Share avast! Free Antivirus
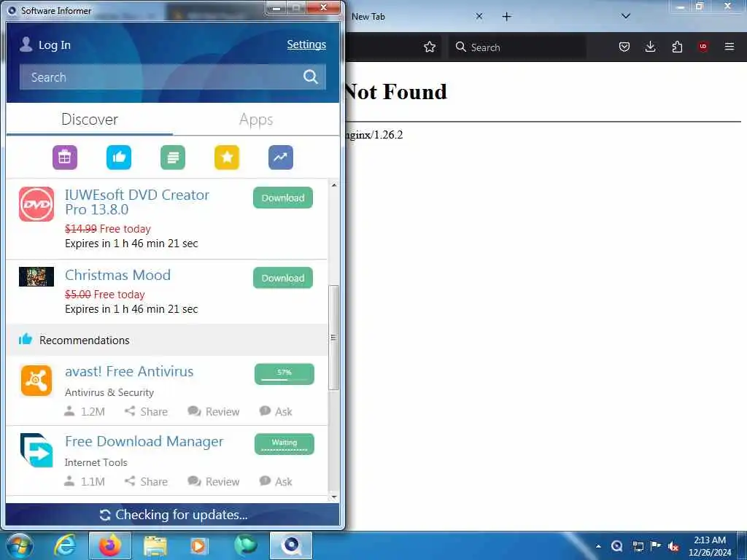This screenshot has height=560, width=747. (x=146, y=411)
